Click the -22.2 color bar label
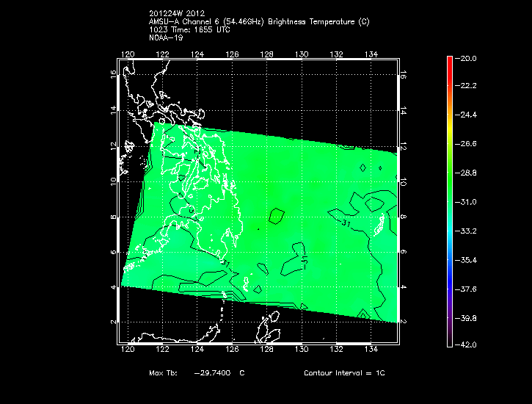This screenshot has width=532, height=404. coord(466,85)
